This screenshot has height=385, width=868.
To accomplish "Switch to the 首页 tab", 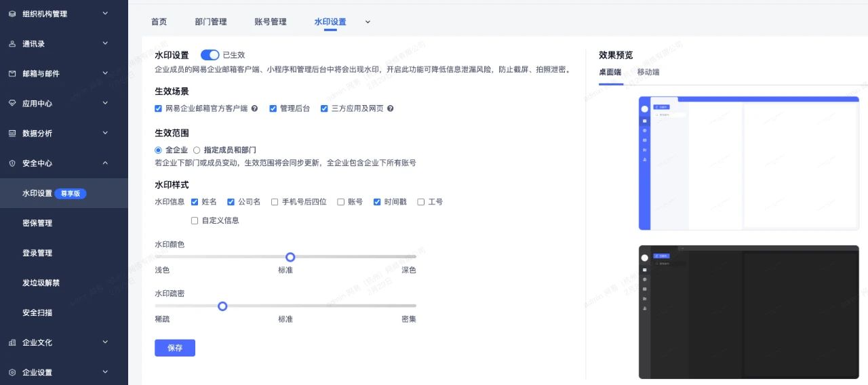I will (159, 22).
